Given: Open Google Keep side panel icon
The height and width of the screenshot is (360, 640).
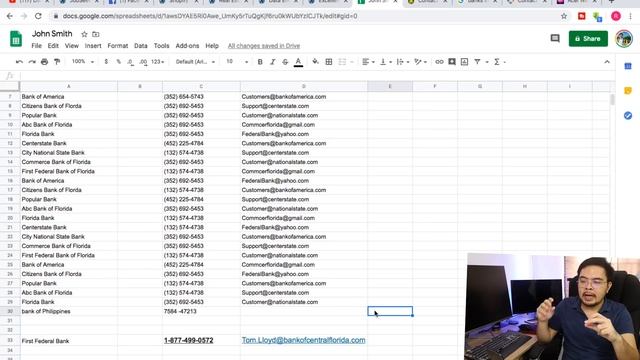Looking at the screenshot, I should [x=628, y=91].
